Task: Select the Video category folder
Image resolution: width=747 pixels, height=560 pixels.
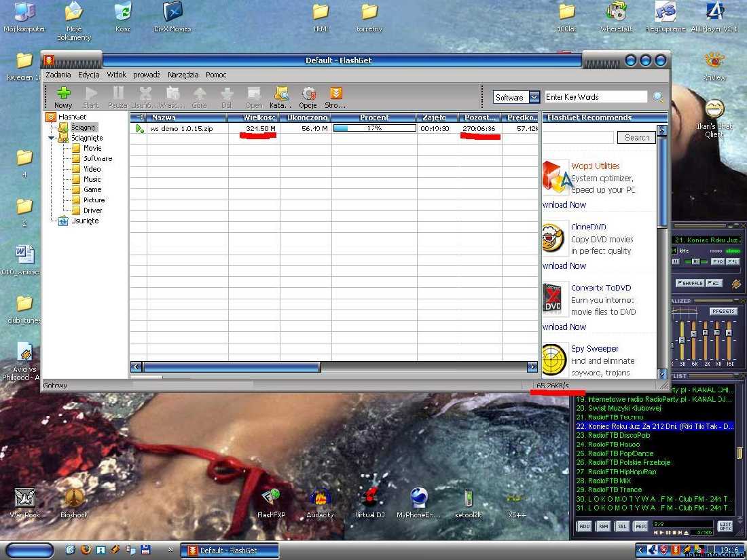Action: coord(86,169)
